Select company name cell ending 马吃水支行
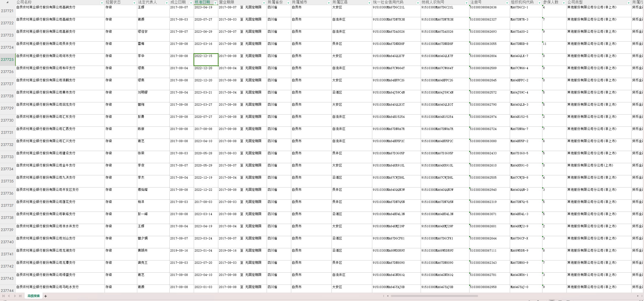Image resolution: width=644 pixels, height=301 pixels. 60,289
